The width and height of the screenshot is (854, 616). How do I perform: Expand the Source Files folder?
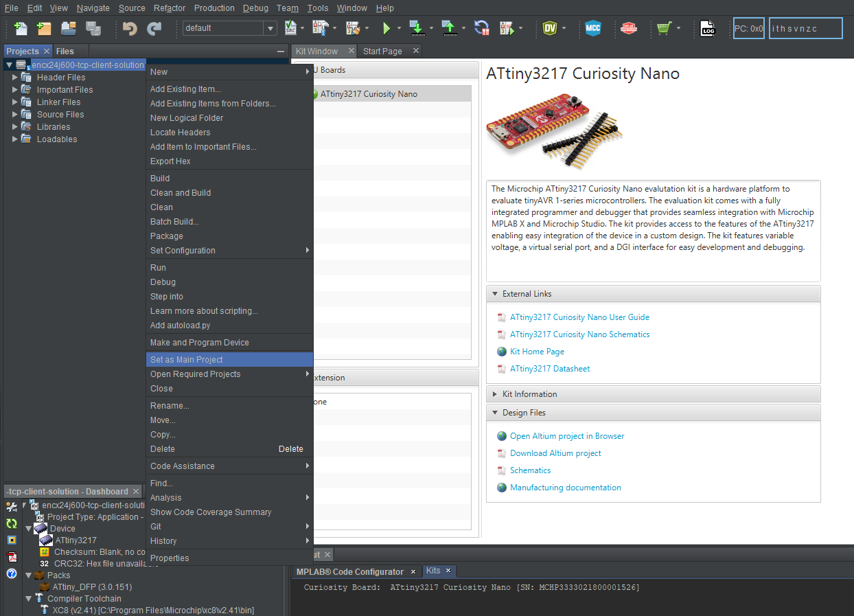(x=15, y=115)
